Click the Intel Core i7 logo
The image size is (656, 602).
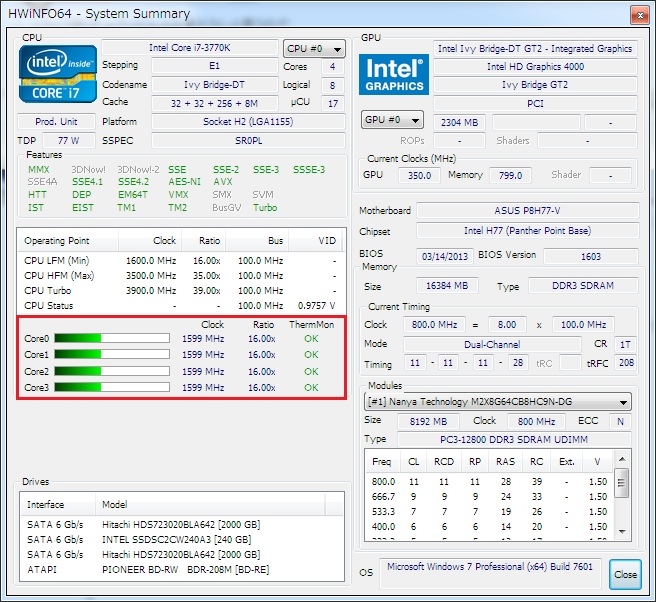(x=58, y=74)
